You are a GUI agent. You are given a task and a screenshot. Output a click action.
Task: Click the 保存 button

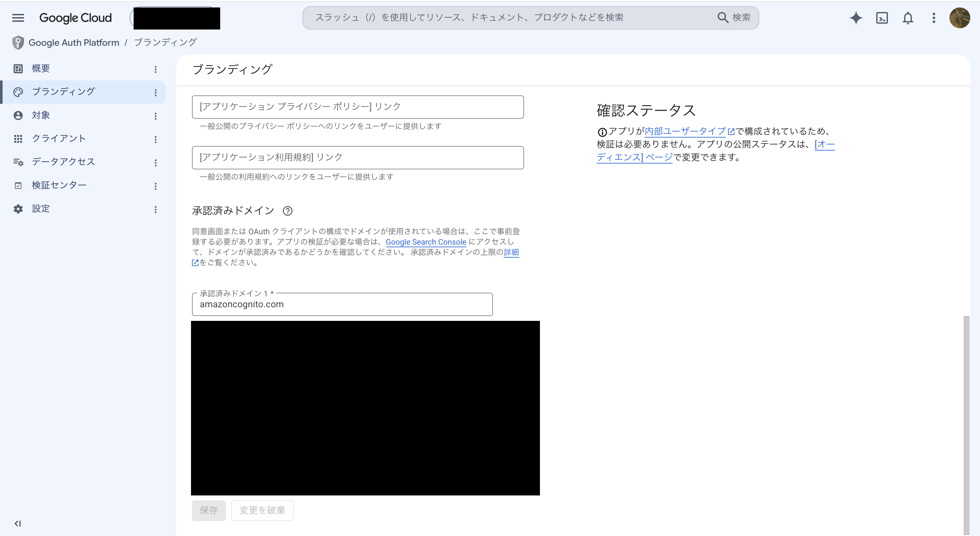[209, 510]
